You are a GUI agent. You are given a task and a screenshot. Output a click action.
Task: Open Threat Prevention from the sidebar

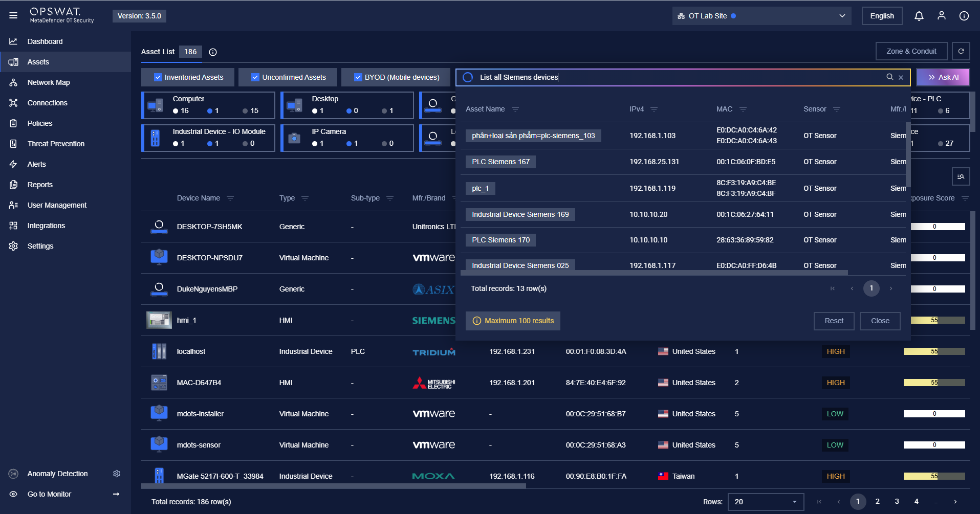click(x=56, y=144)
